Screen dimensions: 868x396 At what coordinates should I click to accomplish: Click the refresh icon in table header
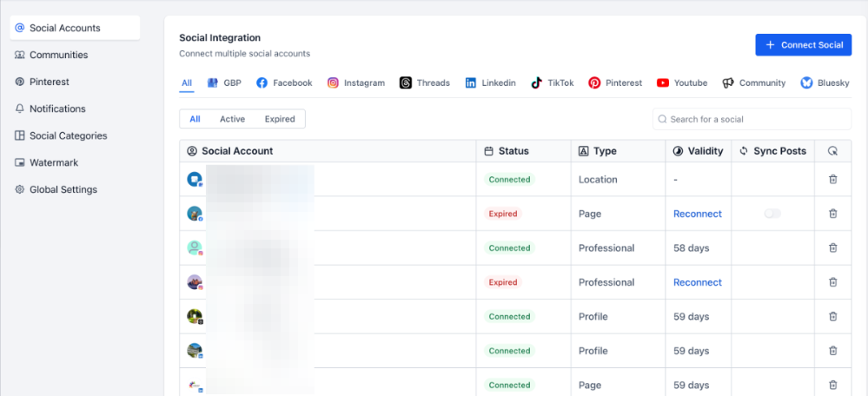[x=832, y=151]
